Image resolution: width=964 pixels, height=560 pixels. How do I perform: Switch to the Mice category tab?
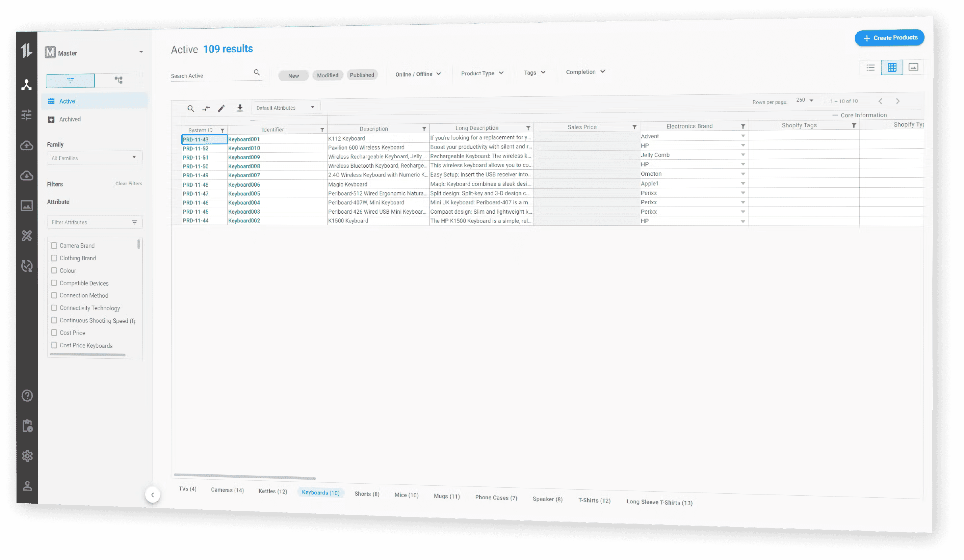pos(406,495)
